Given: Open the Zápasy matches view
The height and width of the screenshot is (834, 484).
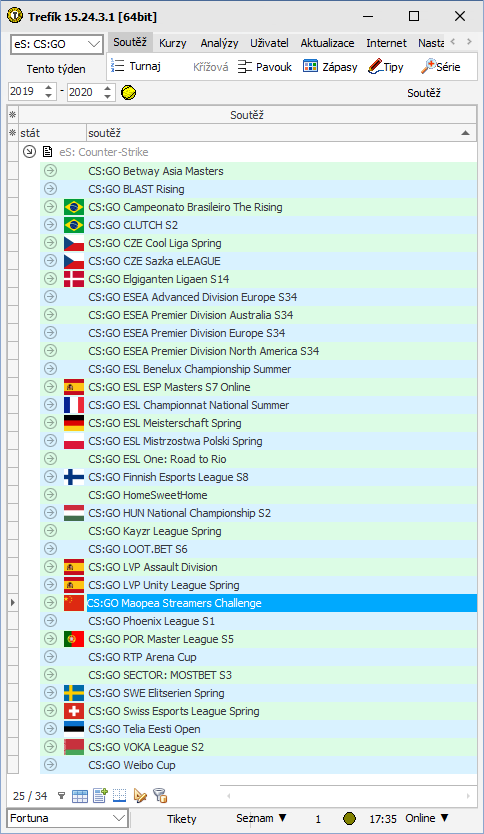Looking at the screenshot, I should click(330, 67).
